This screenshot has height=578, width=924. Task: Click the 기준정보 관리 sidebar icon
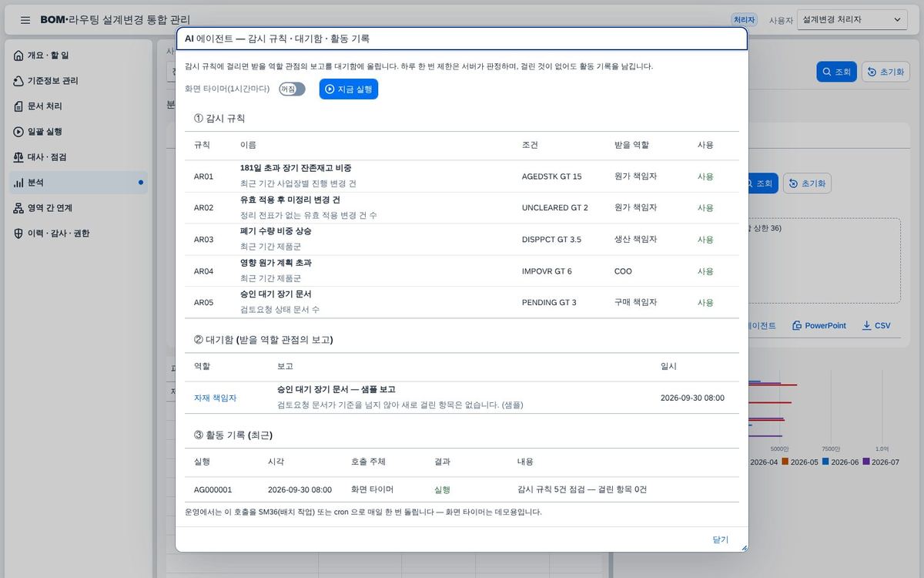pyautogui.click(x=18, y=81)
